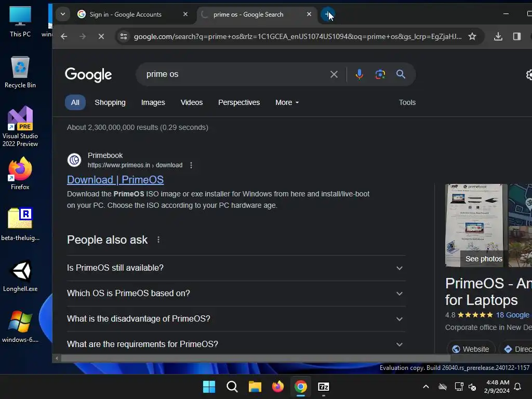
Task: Switch to Images results
Action: click(x=153, y=102)
